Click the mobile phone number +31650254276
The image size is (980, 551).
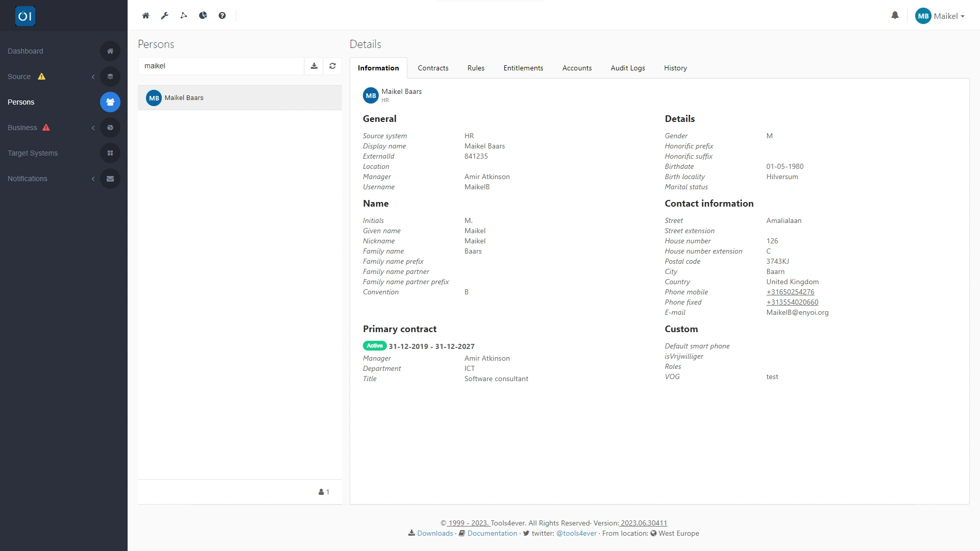(790, 292)
